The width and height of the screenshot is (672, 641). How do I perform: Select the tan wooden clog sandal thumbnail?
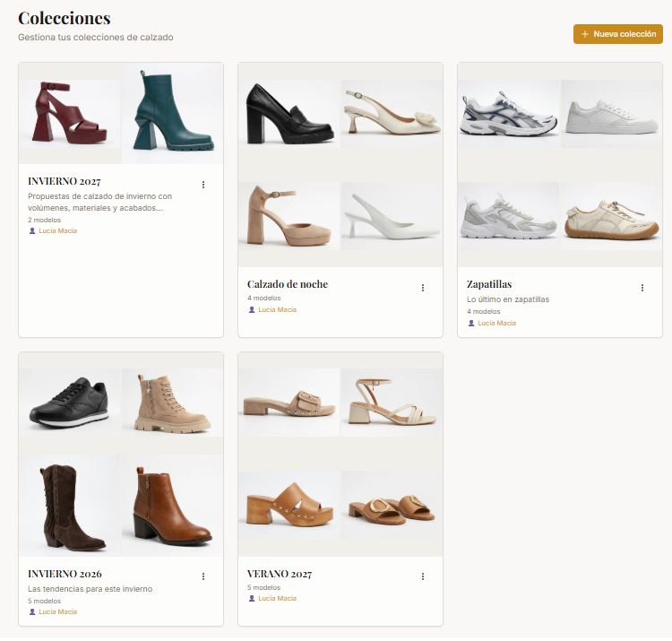(x=289, y=506)
